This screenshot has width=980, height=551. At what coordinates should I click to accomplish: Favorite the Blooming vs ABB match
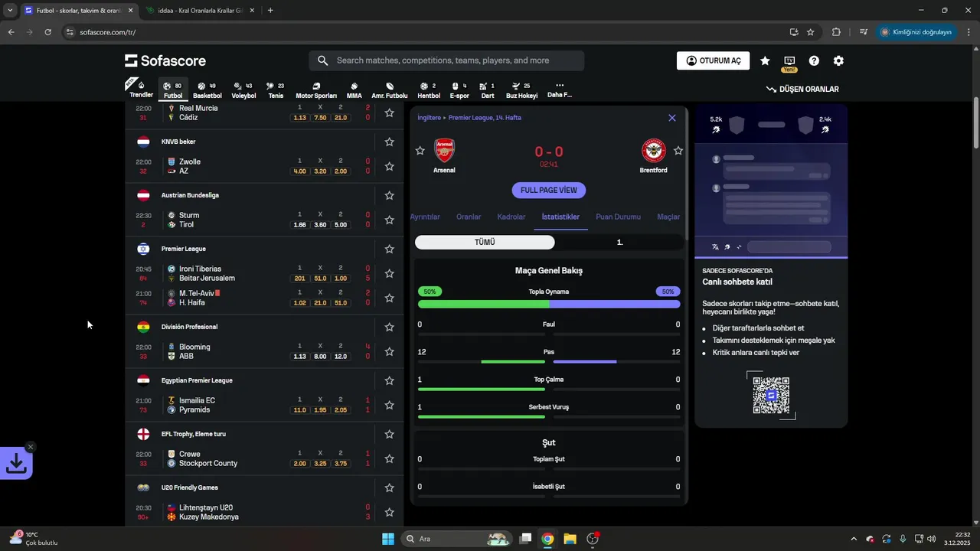[389, 351]
